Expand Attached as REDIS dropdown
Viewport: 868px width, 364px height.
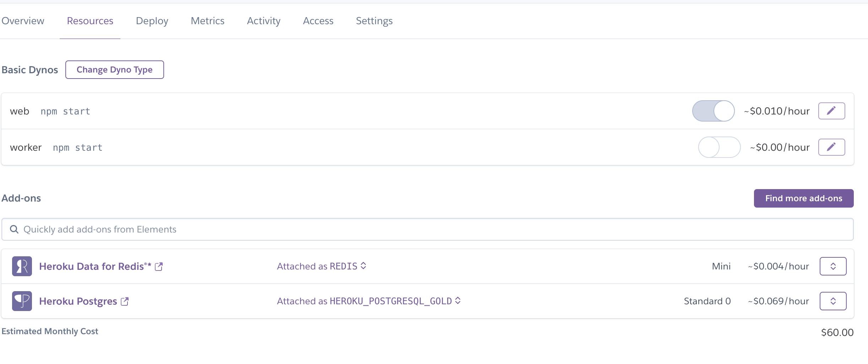322,266
